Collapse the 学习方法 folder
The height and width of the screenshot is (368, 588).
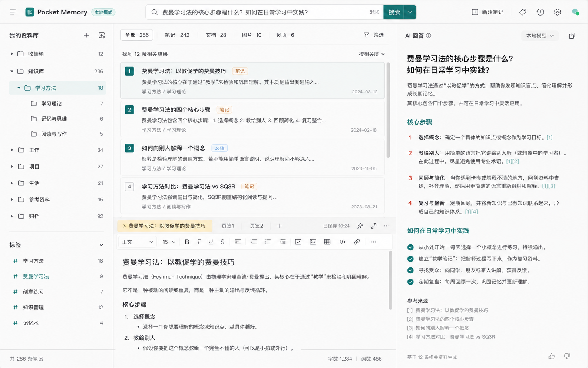[x=19, y=88]
